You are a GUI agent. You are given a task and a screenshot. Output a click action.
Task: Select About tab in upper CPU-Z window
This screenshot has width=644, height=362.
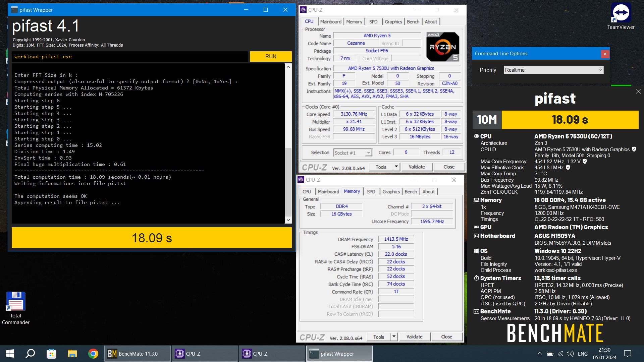coord(431,21)
